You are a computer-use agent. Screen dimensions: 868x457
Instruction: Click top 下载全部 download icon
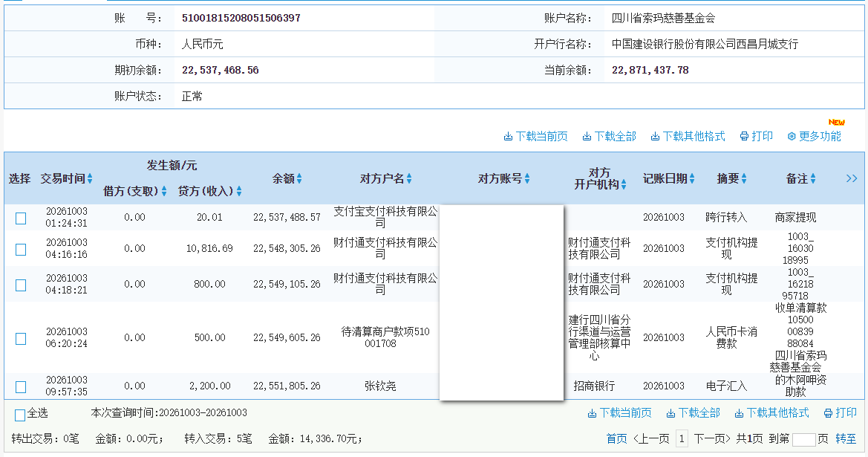coord(587,136)
